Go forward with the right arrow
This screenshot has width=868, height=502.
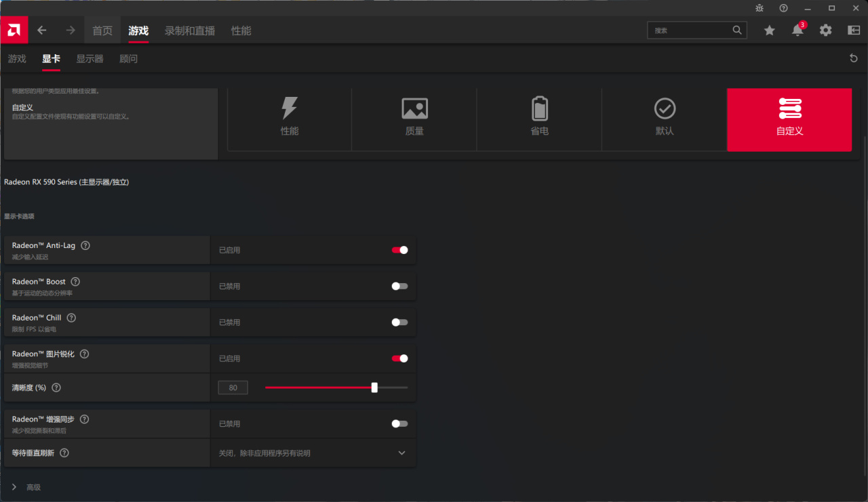click(71, 30)
